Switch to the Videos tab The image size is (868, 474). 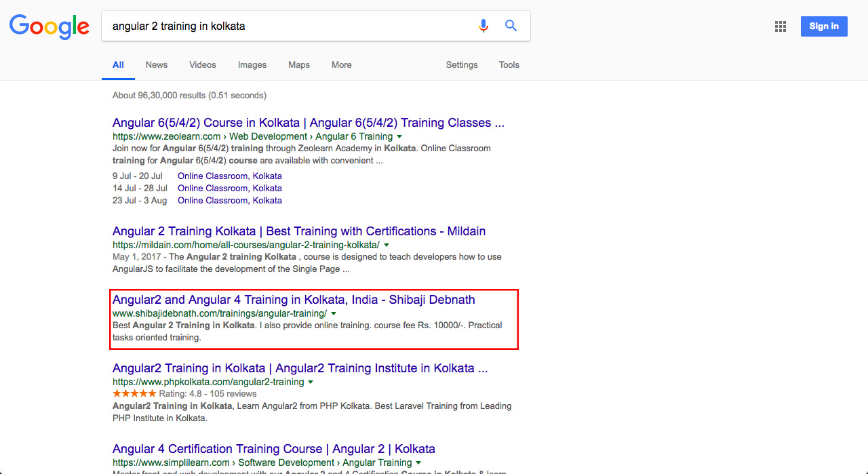tap(203, 65)
